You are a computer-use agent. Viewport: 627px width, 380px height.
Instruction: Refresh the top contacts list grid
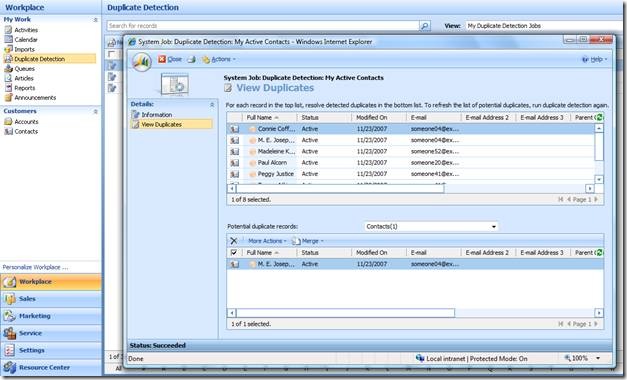(x=599, y=117)
